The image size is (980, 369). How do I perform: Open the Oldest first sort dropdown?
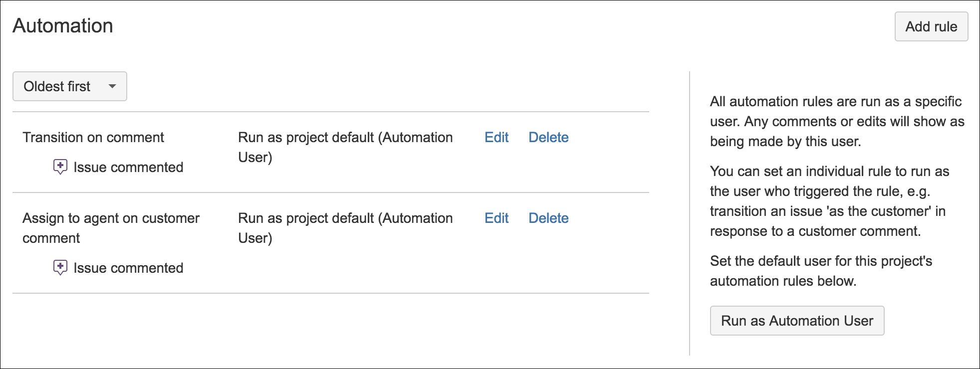(70, 86)
